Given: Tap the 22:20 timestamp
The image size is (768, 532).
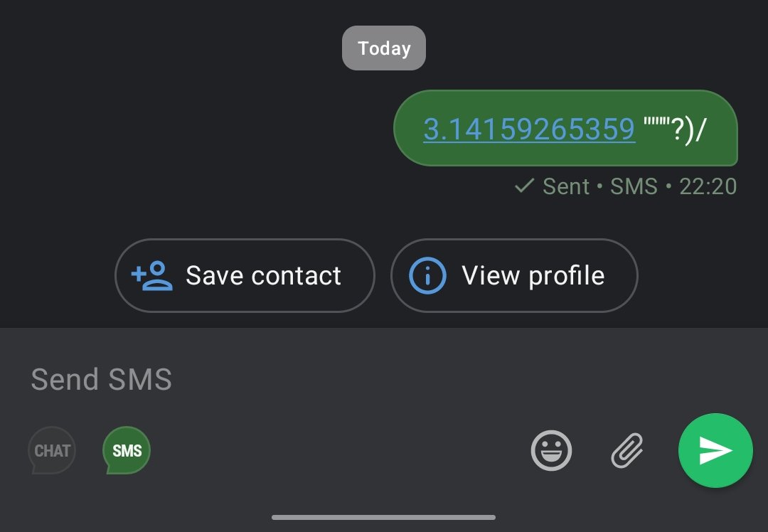Looking at the screenshot, I should (708, 186).
